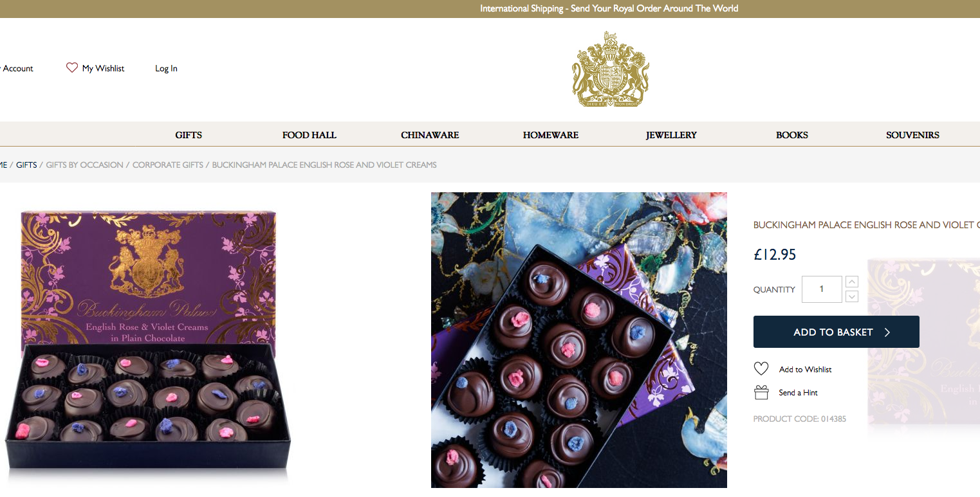
Task: Open the Jewellery menu
Action: tap(671, 135)
